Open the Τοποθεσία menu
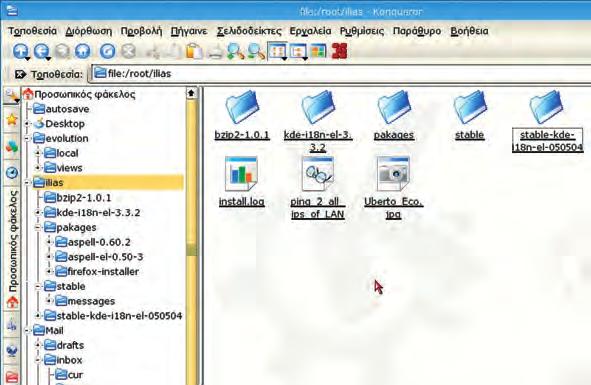The image size is (591, 385). pyautogui.click(x=32, y=31)
